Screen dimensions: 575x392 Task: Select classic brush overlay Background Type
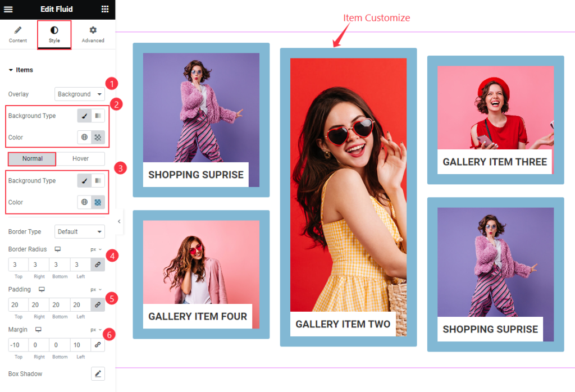84,116
